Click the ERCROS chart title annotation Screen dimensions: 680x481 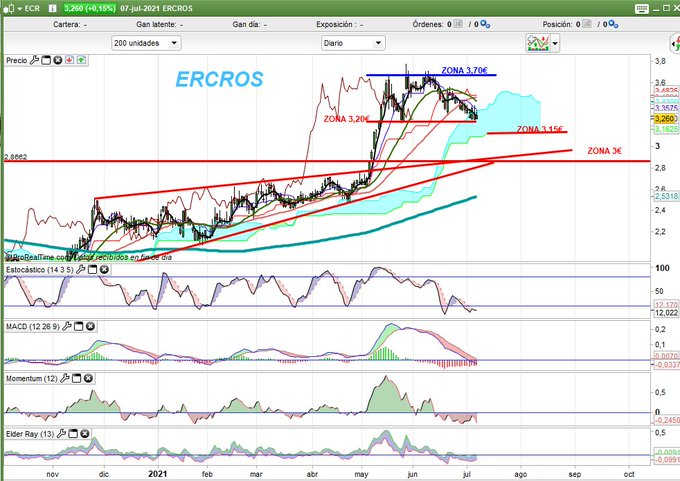click(x=219, y=79)
